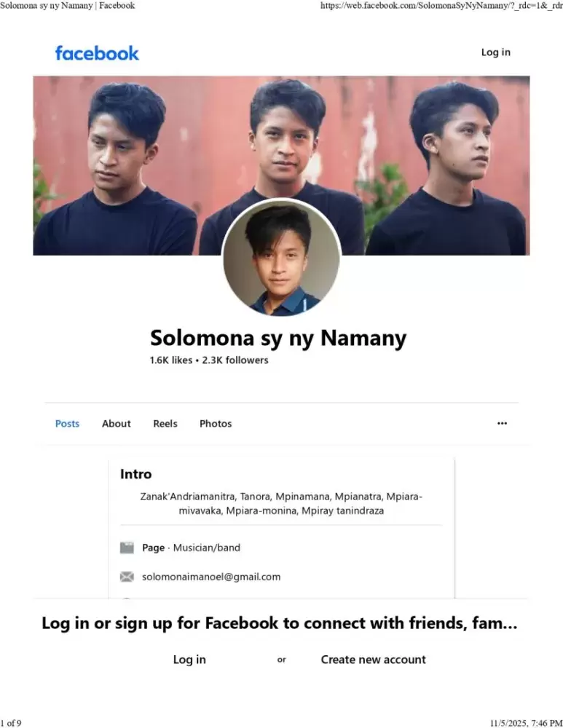Image resolution: width=563 pixels, height=728 pixels.
Task: Click the Intro section heading
Action: (x=135, y=474)
